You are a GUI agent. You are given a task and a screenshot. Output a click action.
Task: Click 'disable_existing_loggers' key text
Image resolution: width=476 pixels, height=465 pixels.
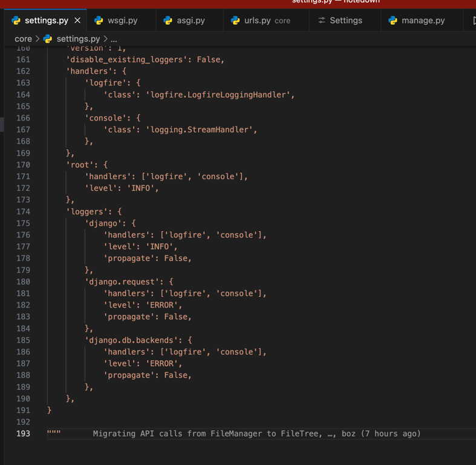pos(126,59)
